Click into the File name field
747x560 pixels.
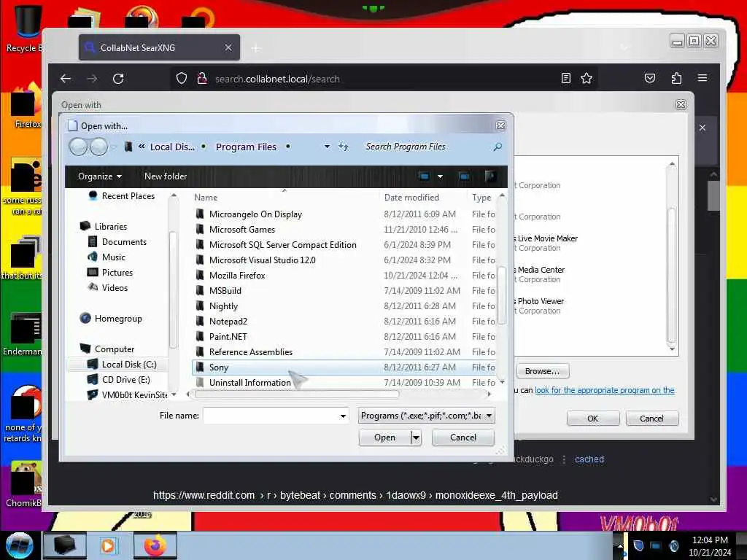click(271, 416)
